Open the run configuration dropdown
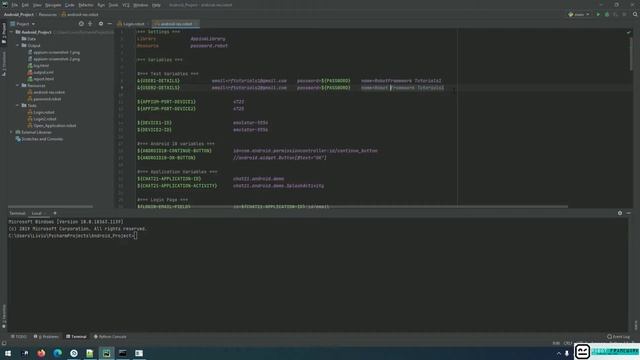The width and height of the screenshot is (640, 360). pos(579,14)
